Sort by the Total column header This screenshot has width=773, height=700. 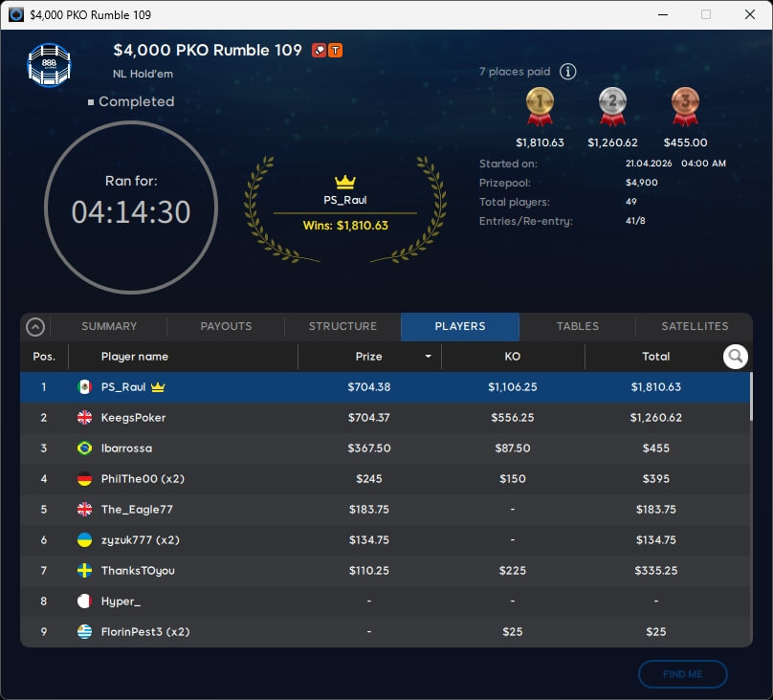[655, 357]
